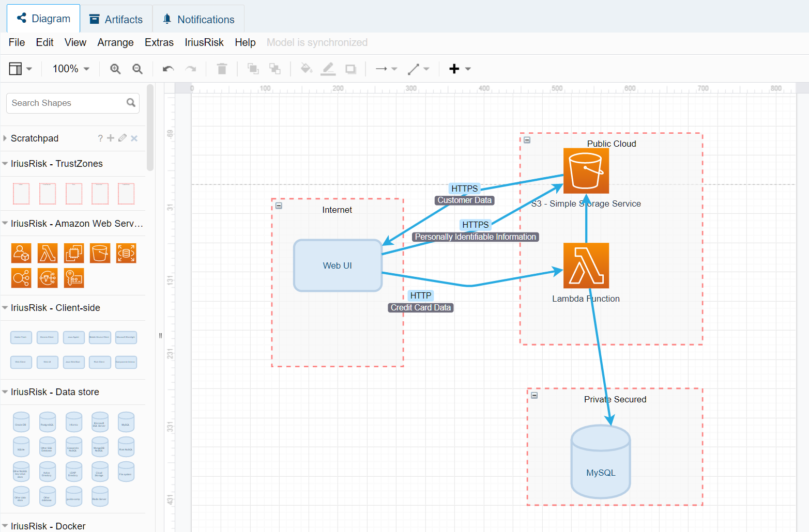Viewport: 809px width, 532px height.
Task: Click the Zoom Out magnifier icon
Action: (138, 69)
